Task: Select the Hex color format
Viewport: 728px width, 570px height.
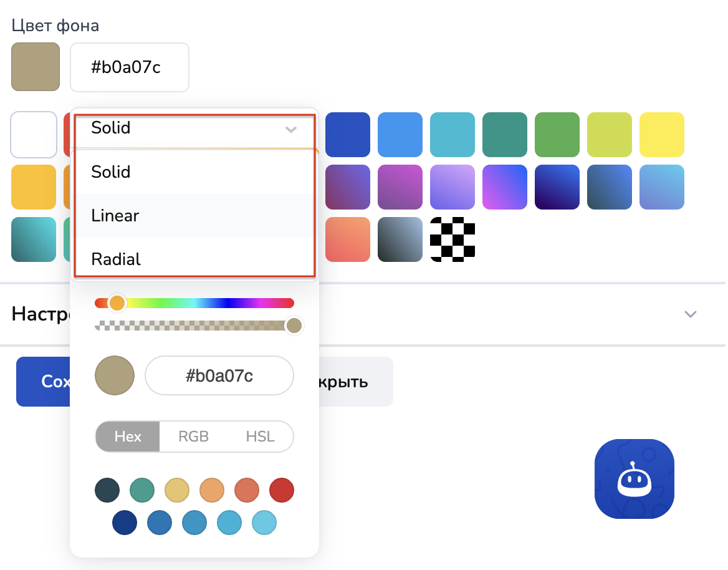Action: [128, 437]
